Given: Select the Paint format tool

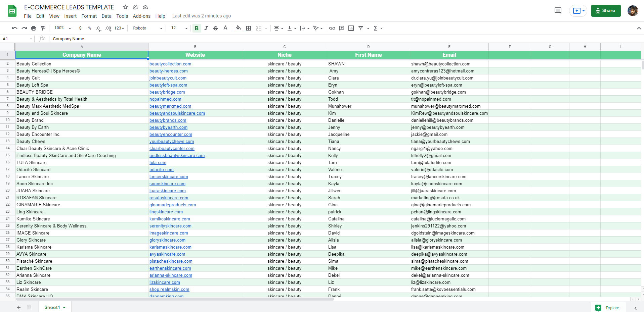Looking at the screenshot, I should click(43, 28).
